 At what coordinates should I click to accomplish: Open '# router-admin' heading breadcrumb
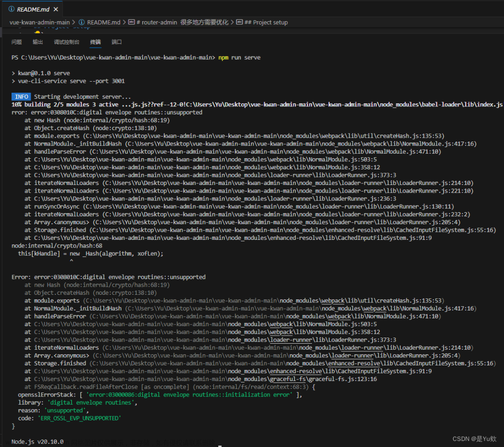(182, 23)
